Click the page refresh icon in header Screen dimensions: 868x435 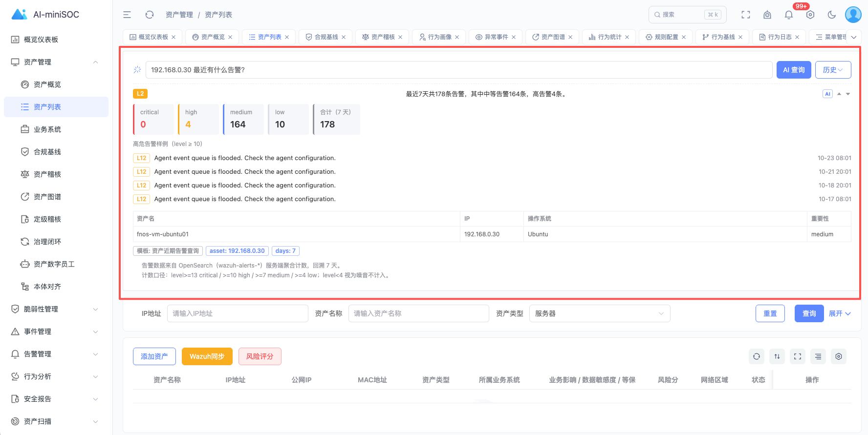pos(150,15)
